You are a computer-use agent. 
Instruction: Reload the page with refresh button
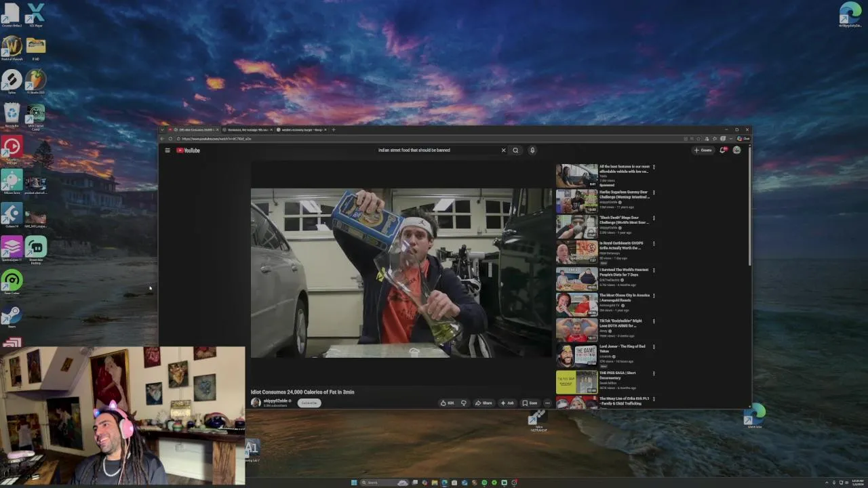[x=170, y=139]
